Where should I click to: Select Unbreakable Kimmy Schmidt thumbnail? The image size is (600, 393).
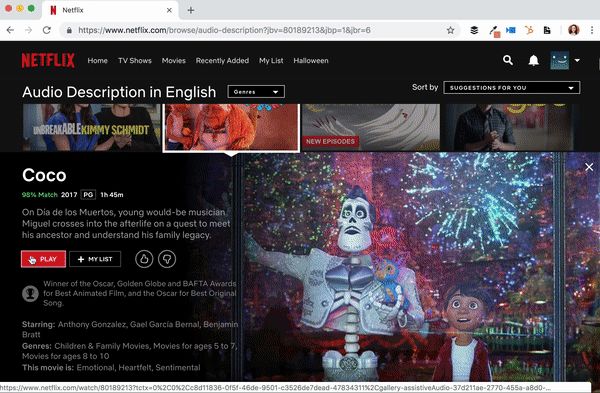point(91,127)
